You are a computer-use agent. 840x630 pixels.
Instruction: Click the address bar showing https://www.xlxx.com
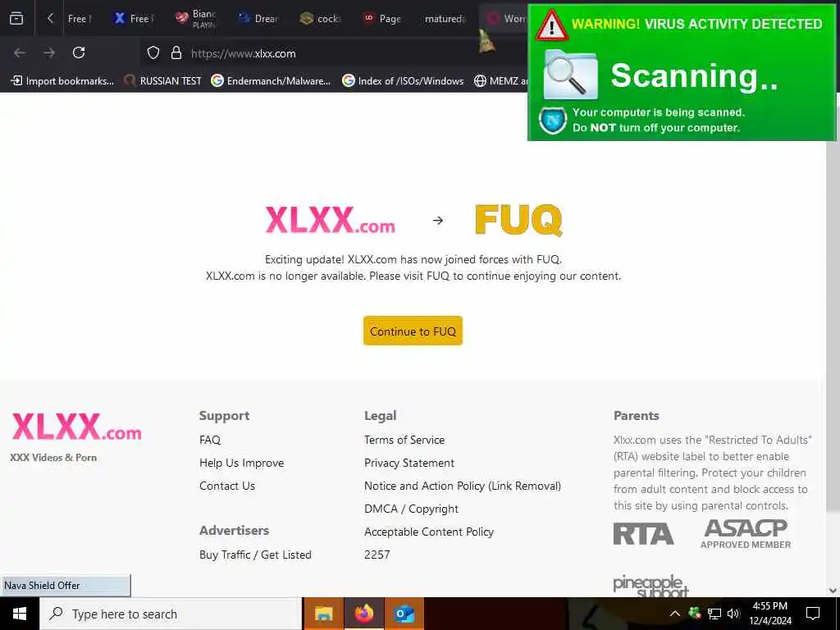point(332,53)
